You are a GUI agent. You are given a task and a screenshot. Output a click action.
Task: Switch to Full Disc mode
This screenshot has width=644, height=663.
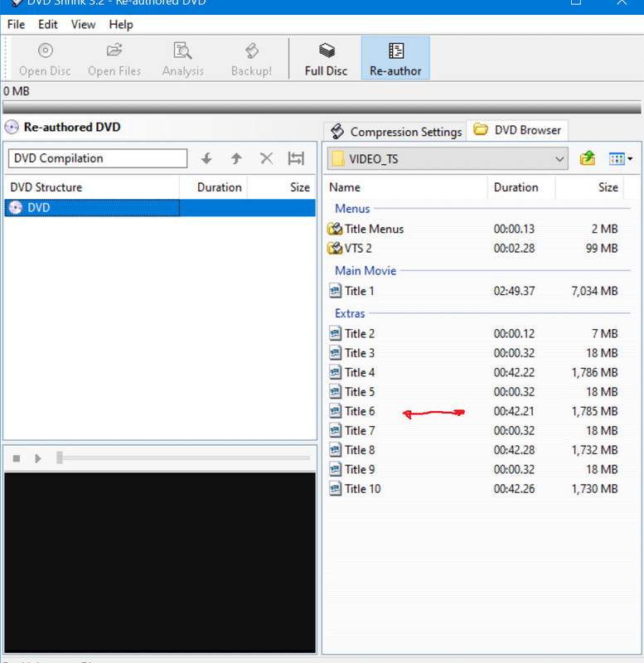coord(326,58)
